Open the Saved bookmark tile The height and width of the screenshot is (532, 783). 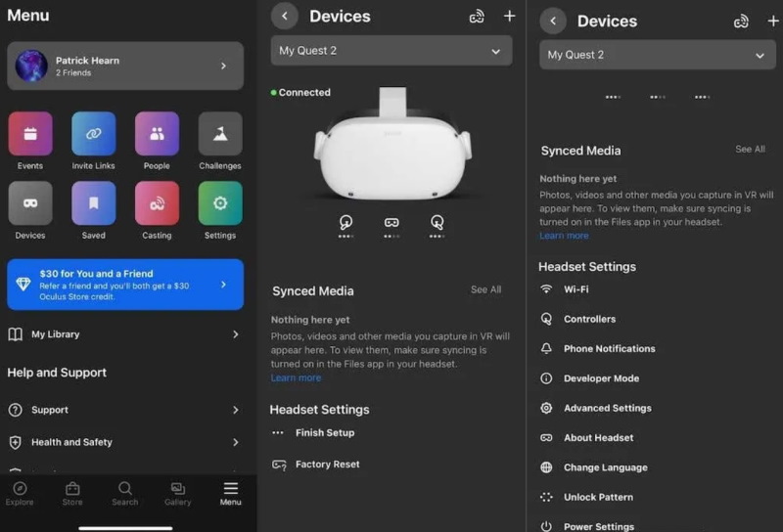click(x=93, y=203)
